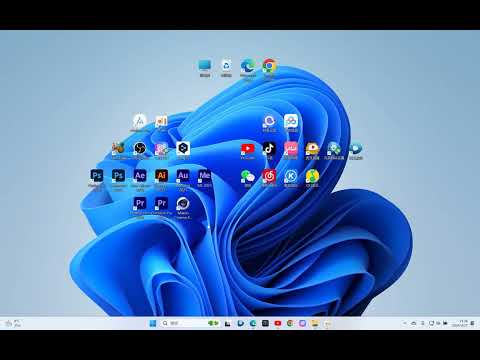This screenshot has height=360, width=480.
Task: Open the OBS Studio desktop shortcut
Action: point(140,150)
